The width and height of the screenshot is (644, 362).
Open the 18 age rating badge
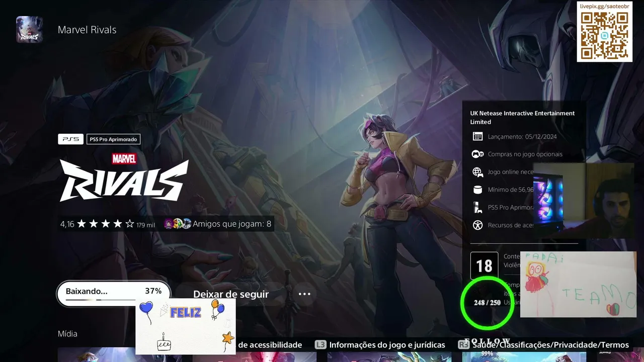click(484, 265)
